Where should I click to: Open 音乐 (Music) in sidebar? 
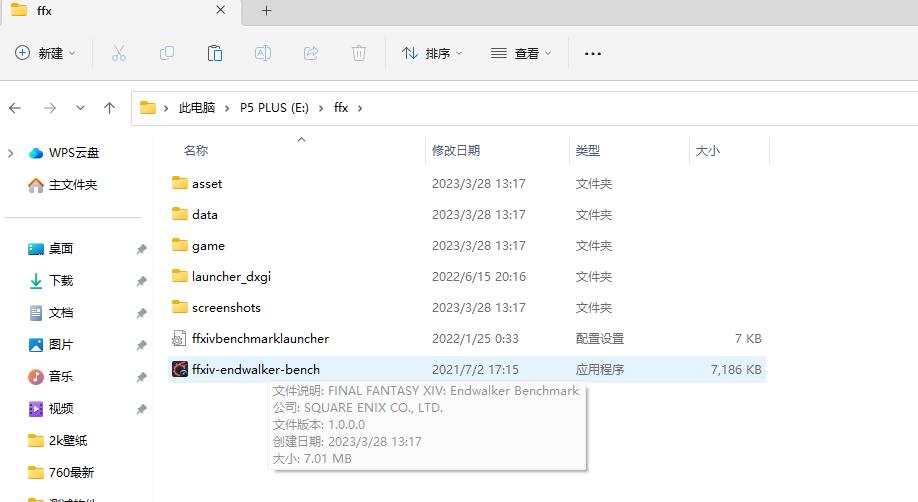[61, 376]
